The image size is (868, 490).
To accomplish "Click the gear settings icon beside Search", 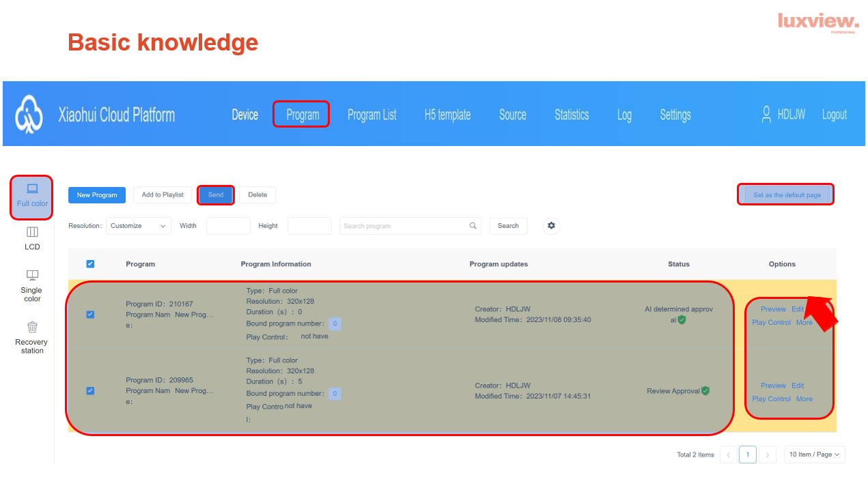I will (551, 226).
